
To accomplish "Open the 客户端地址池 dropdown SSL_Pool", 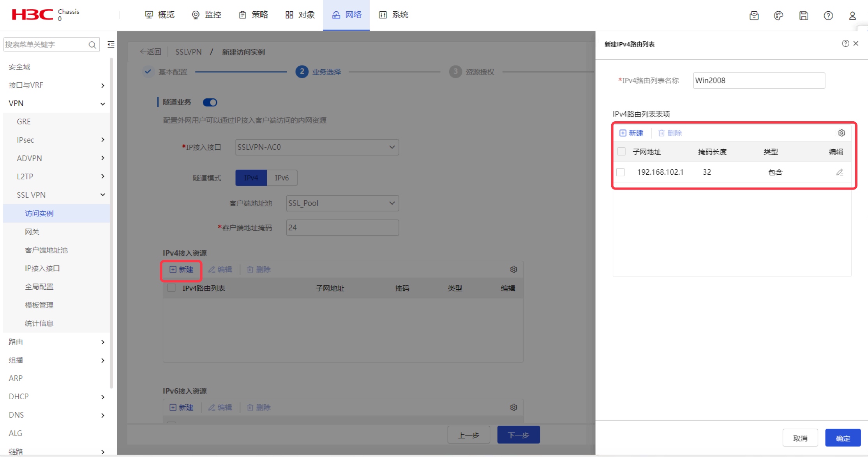I will click(342, 203).
